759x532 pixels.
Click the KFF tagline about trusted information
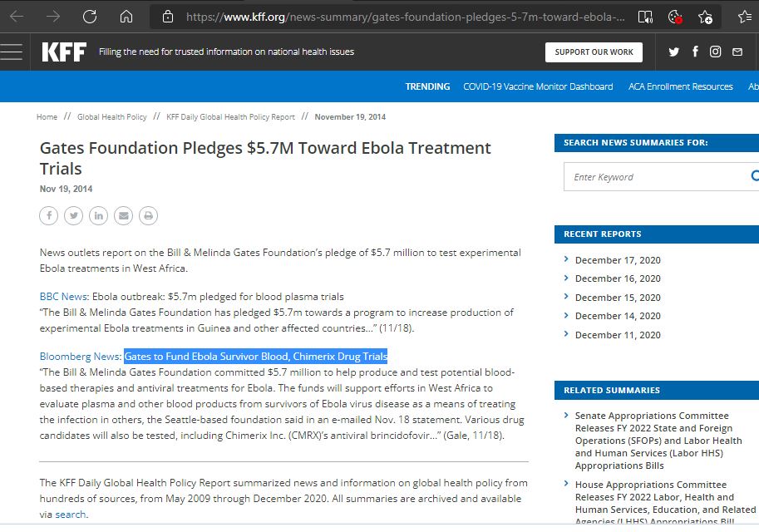coord(227,52)
